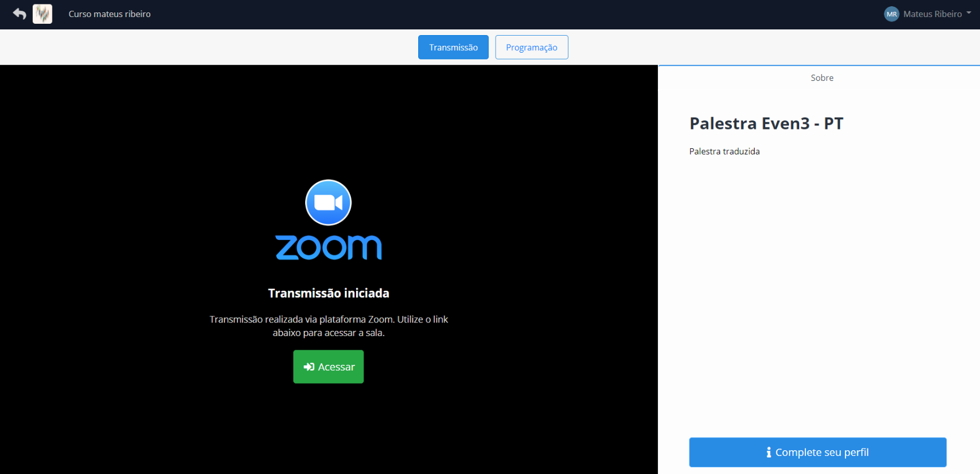Screen dimensions: 980x474
Task: Select the Sobre panel tab
Action: click(x=822, y=78)
